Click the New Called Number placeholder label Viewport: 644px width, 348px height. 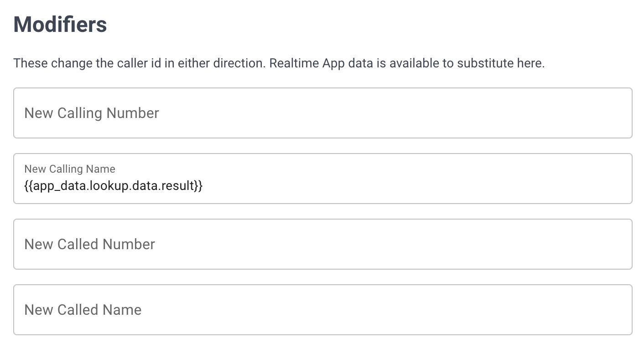[89, 244]
